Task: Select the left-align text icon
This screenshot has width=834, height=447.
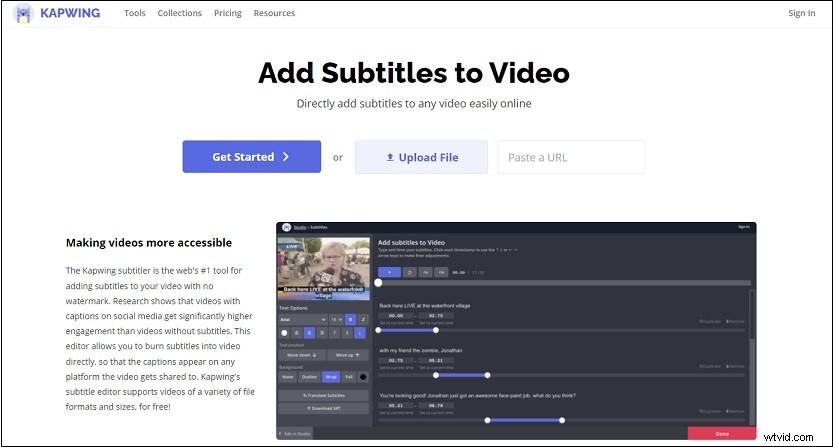Action: [297, 333]
